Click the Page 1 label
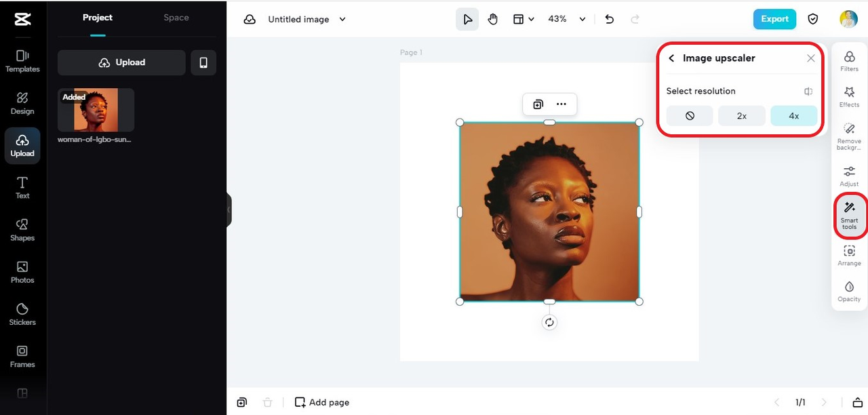 pyautogui.click(x=411, y=52)
